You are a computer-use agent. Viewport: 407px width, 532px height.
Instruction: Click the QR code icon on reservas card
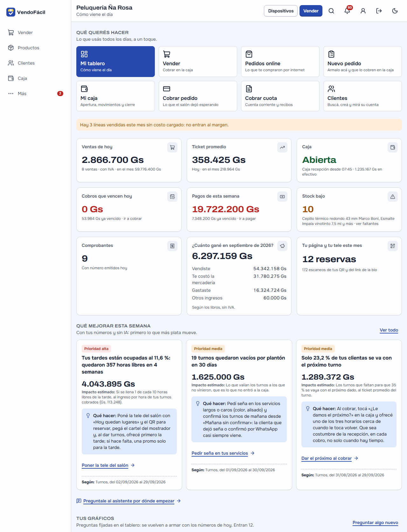click(393, 246)
